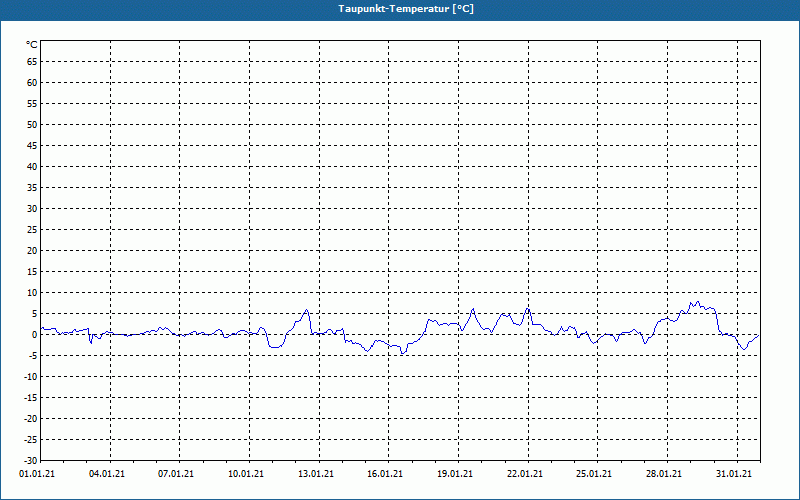Click the 55 value on the y-axis
This screenshot has width=800, height=500.
click(x=32, y=104)
